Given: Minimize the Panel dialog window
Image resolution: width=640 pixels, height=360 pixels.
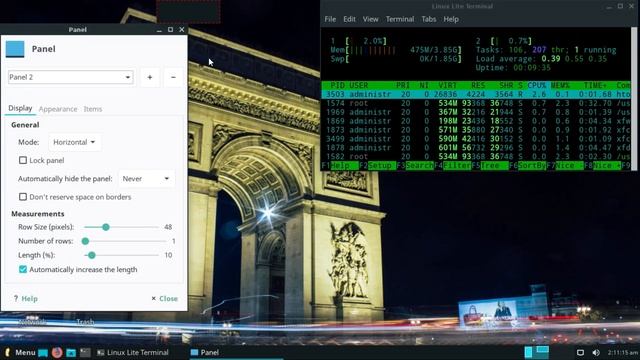Looking at the screenshot, I should tap(159, 30).
